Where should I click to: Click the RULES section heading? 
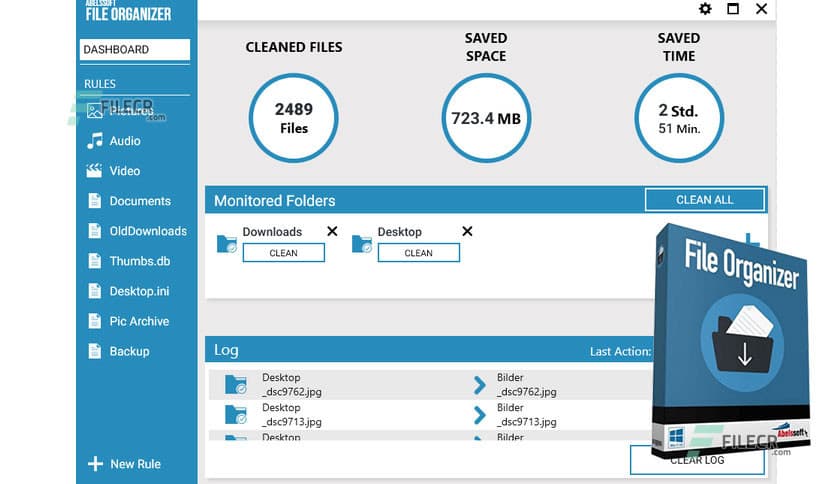point(100,84)
